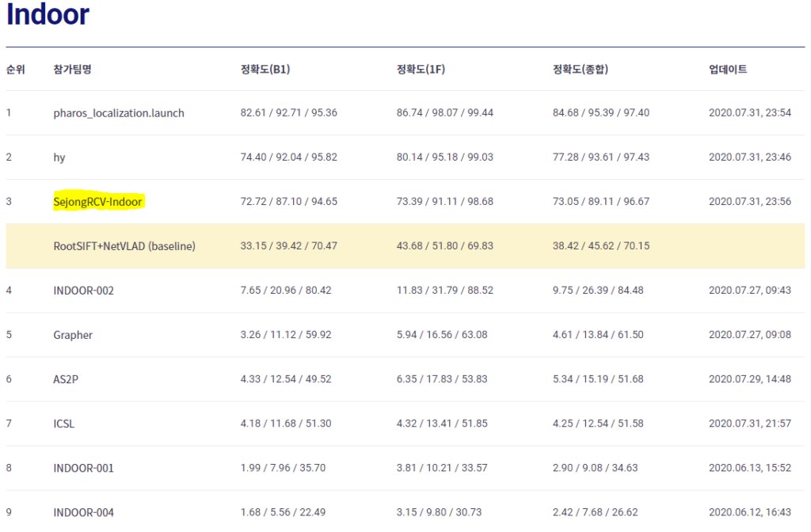Open the INDOOR-002 team entry
This screenshot has height=532, width=811.
click(84, 291)
